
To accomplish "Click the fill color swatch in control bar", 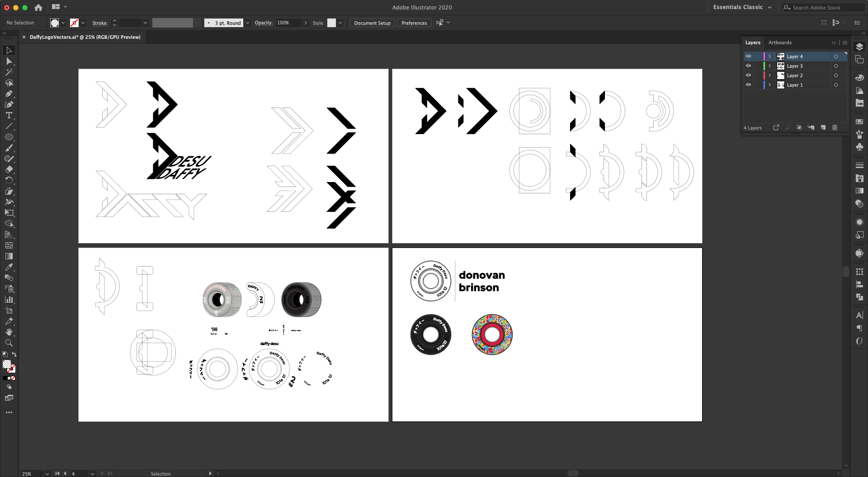I will coord(55,23).
